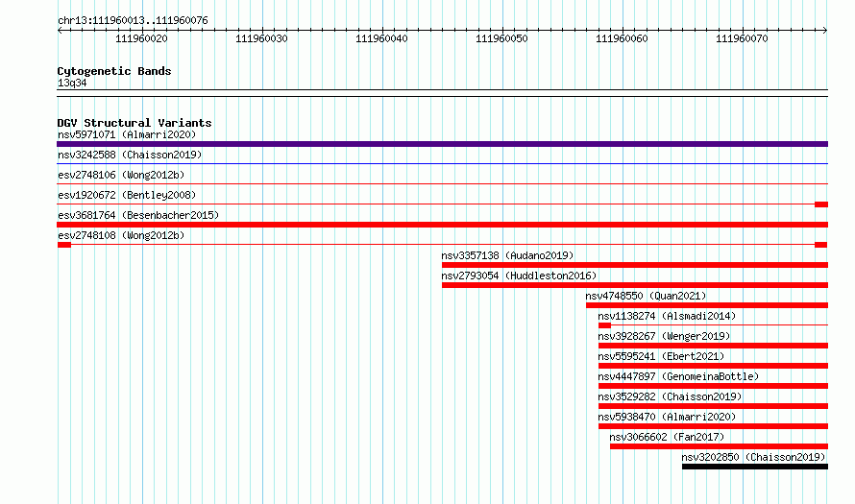855x504 pixels.
Task: Click the chr13:111960013..111960076 coordinates label
Action: pyautogui.click(x=133, y=21)
